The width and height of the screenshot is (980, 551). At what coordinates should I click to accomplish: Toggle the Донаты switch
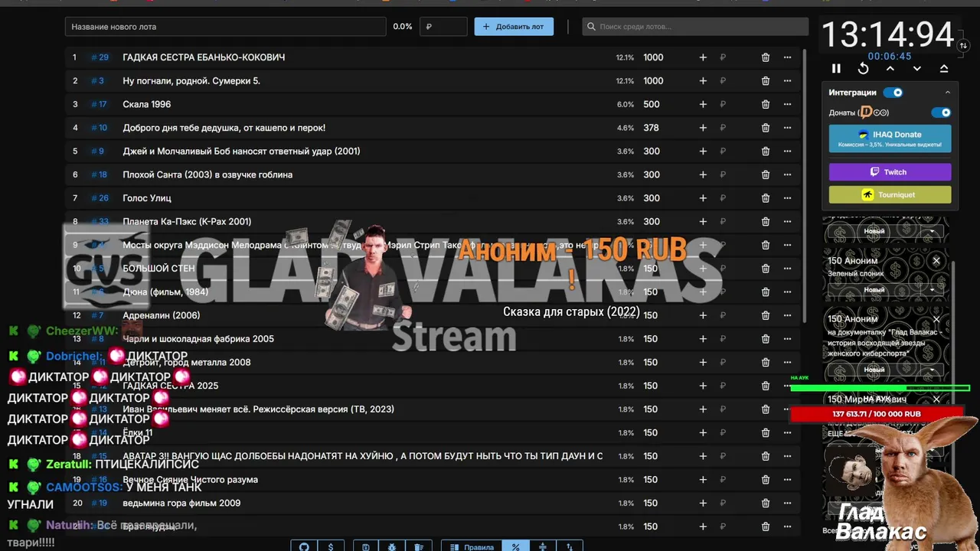tap(941, 112)
